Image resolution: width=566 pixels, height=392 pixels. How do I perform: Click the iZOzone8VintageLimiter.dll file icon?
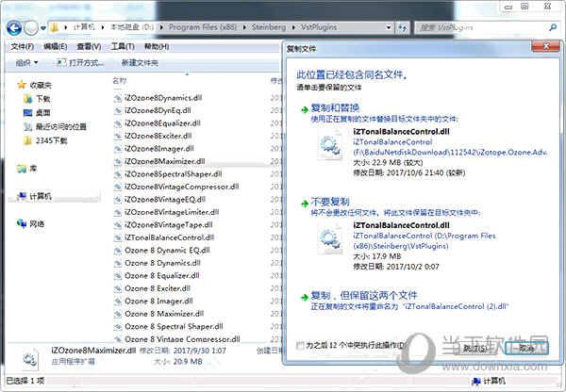[x=118, y=212]
